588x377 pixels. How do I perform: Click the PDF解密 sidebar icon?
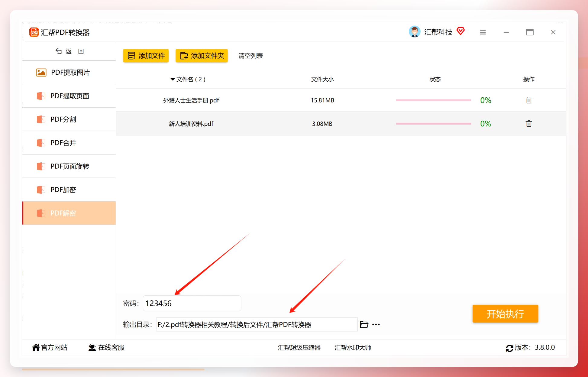(x=41, y=213)
